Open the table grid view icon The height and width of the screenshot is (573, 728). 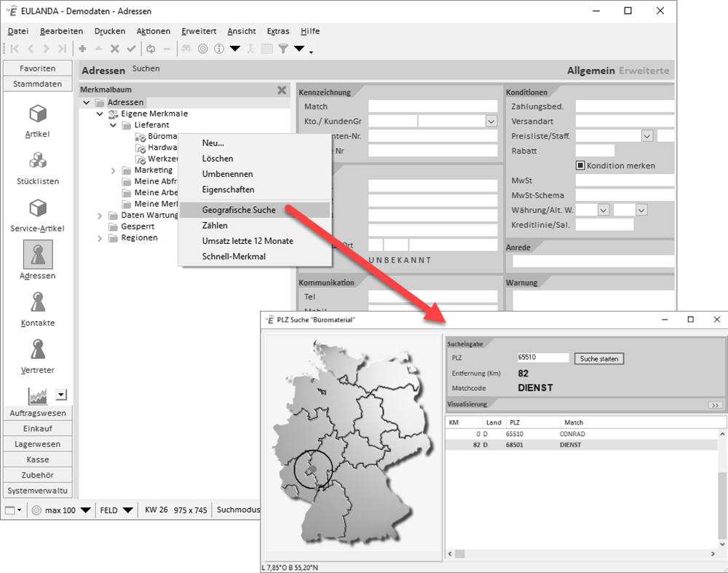267,48
